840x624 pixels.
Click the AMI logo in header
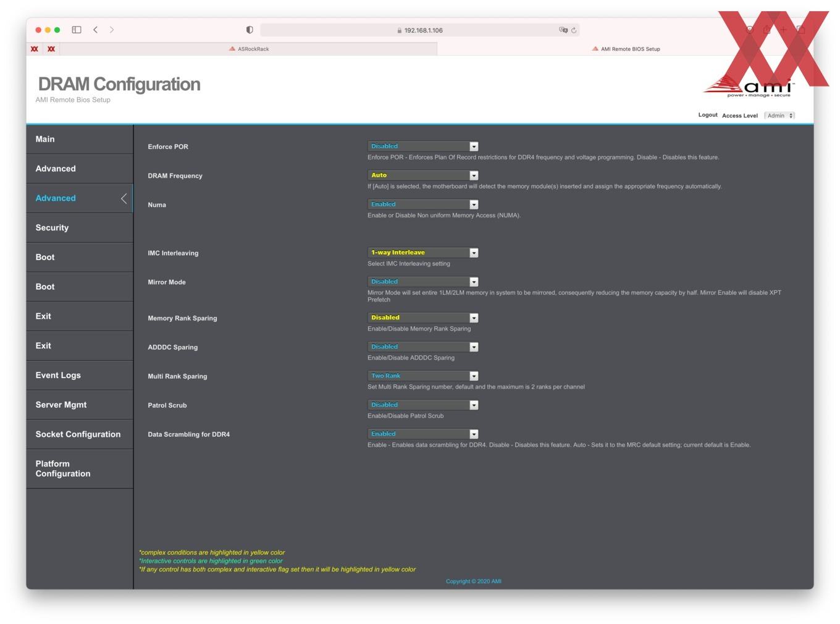coord(749,87)
